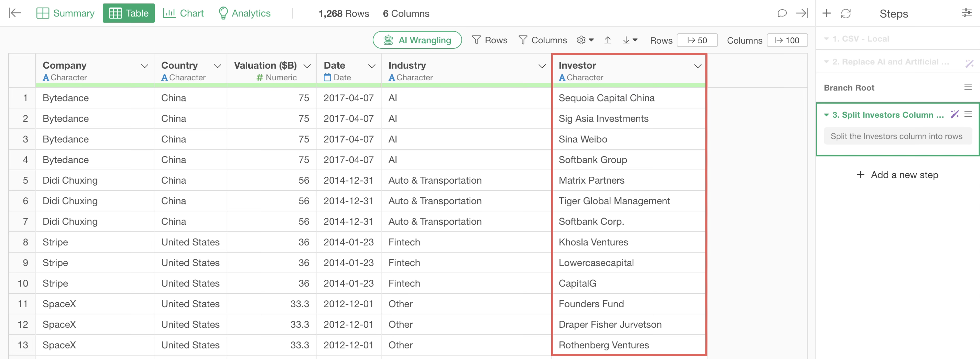
Task: Launch AI Wrangling
Action: 417,40
